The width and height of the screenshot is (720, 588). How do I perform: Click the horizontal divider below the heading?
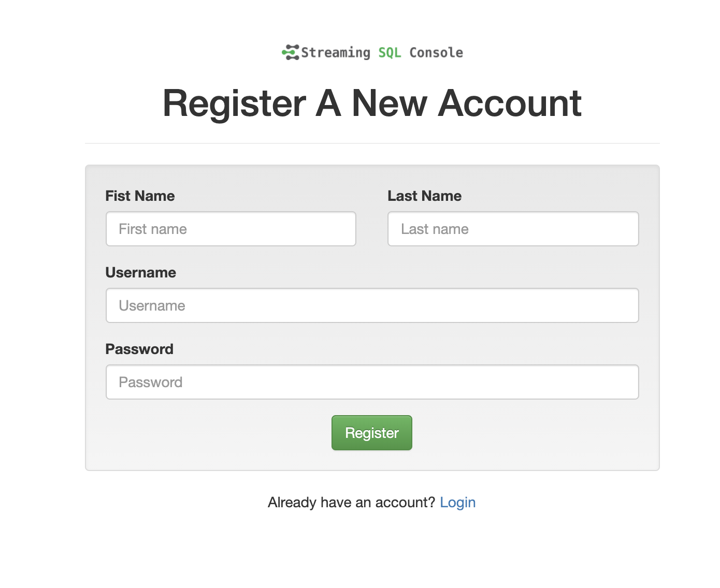tap(372, 143)
